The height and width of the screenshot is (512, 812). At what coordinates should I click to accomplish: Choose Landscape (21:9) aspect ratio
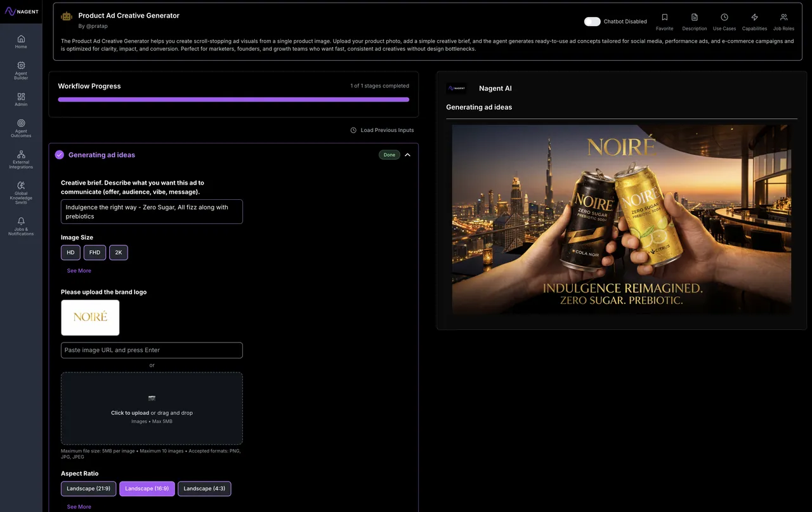point(89,489)
